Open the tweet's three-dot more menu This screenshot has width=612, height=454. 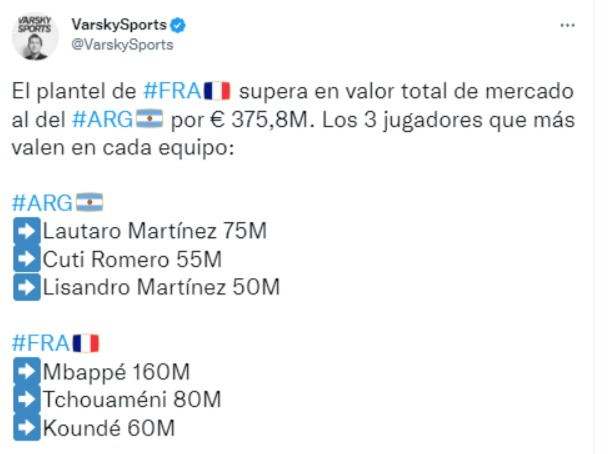pos(567,25)
